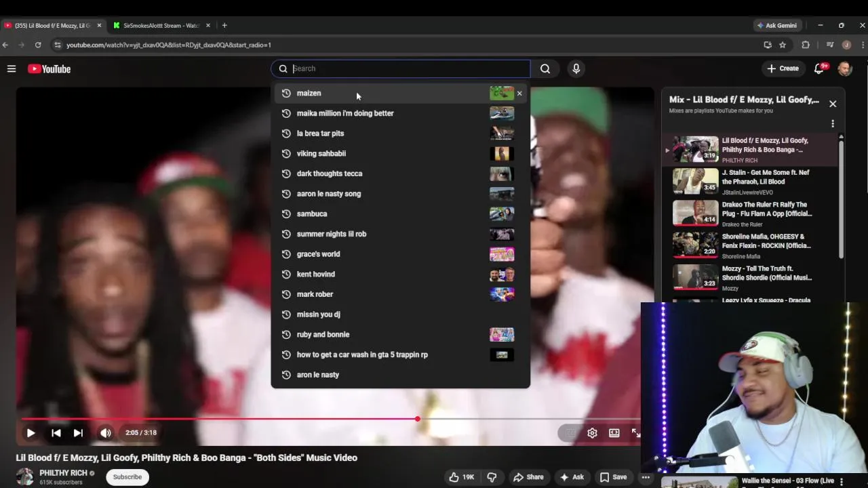Select 'aaron le nasty song' suggestion
Viewport: 868px width, 488px height.
[400, 194]
